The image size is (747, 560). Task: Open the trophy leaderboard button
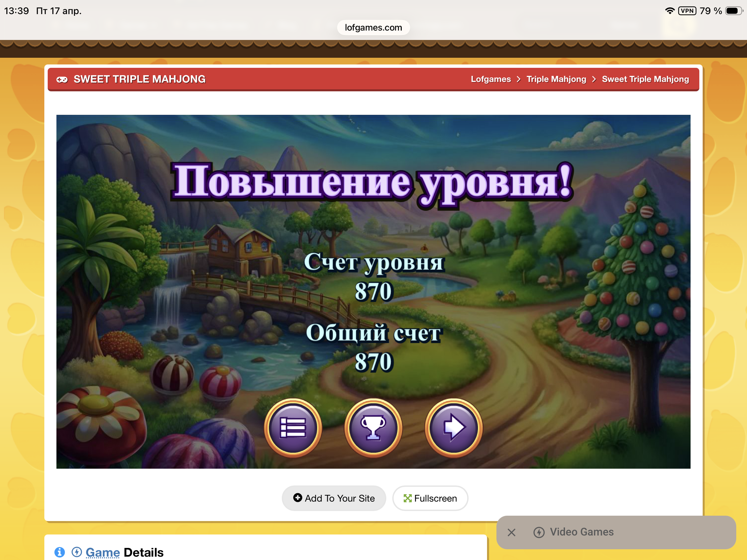point(373,427)
